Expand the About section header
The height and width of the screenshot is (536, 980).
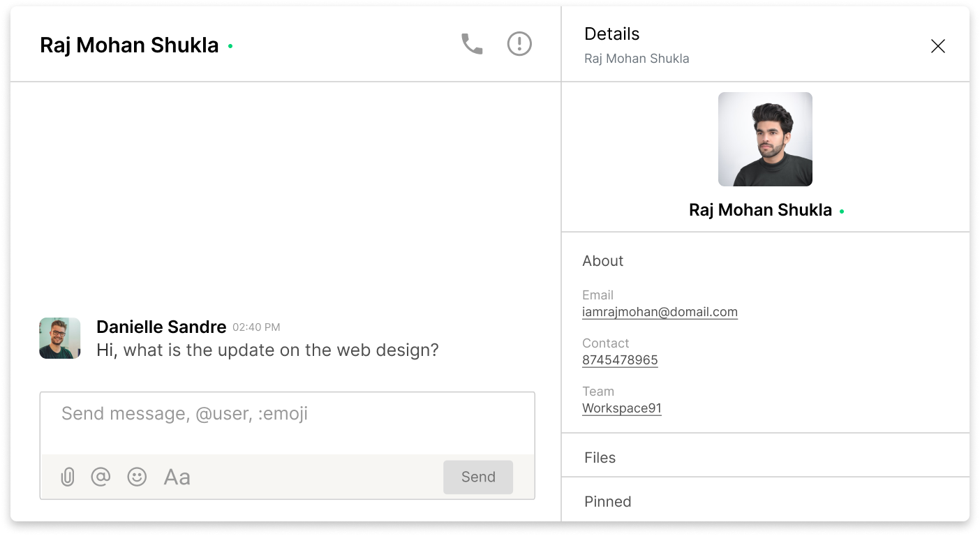(603, 261)
